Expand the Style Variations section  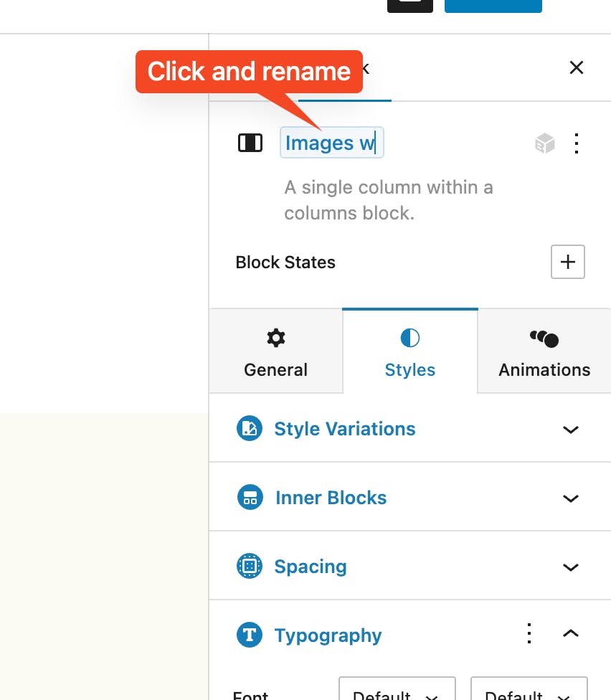(570, 430)
